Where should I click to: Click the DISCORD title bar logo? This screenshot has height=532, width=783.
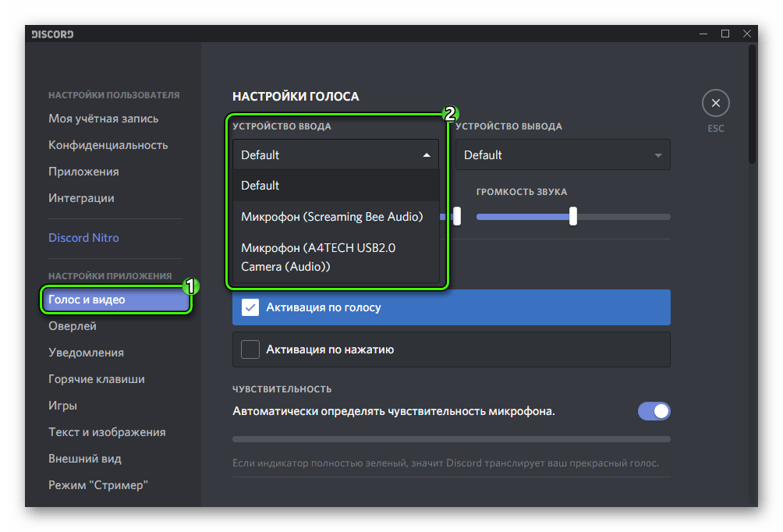pyautogui.click(x=52, y=34)
